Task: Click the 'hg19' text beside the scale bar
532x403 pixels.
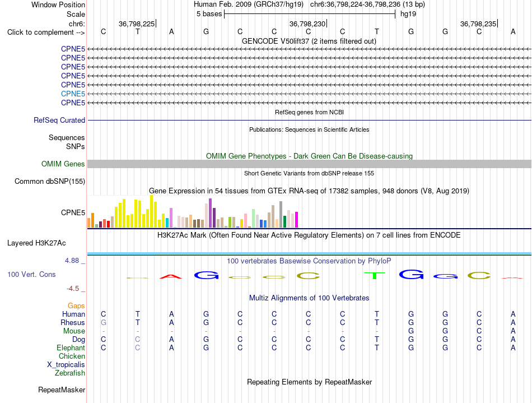Action: tap(408, 14)
